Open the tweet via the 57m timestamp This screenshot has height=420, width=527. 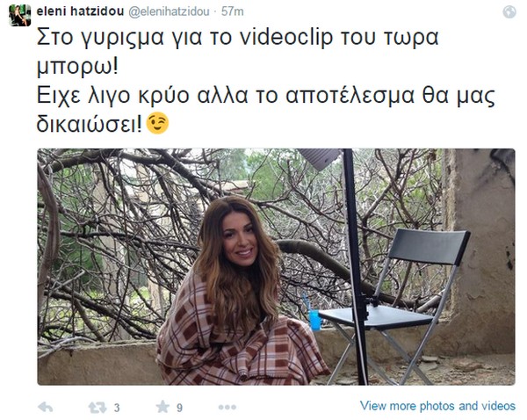[x=232, y=11]
